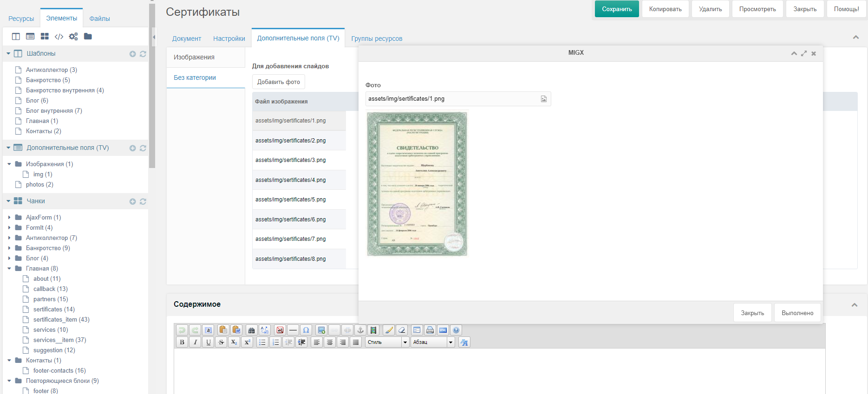Collapse the Главная (8) chunk folder
This screenshot has width=868, height=394.
coord(9,268)
